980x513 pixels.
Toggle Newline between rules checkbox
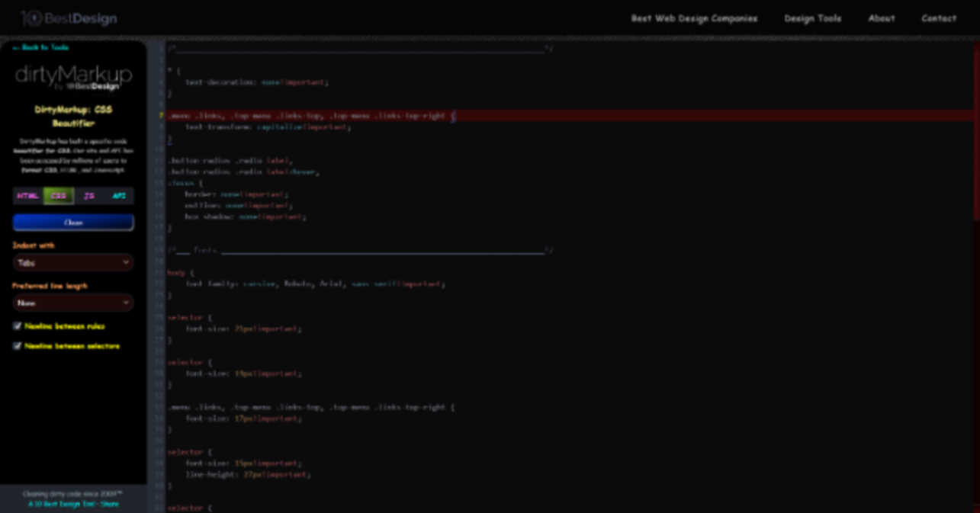point(17,326)
